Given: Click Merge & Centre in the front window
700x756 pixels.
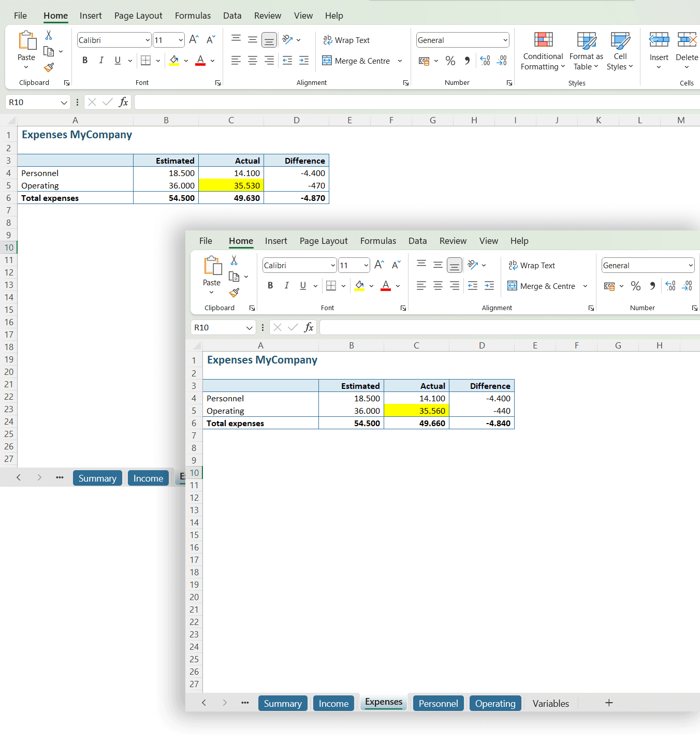Looking at the screenshot, I should click(x=542, y=286).
